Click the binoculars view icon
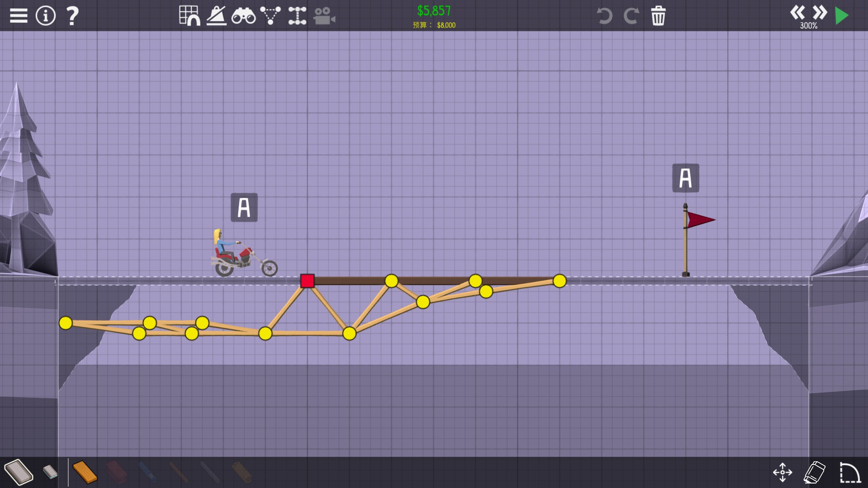The height and width of the screenshot is (488, 868). [x=243, y=16]
